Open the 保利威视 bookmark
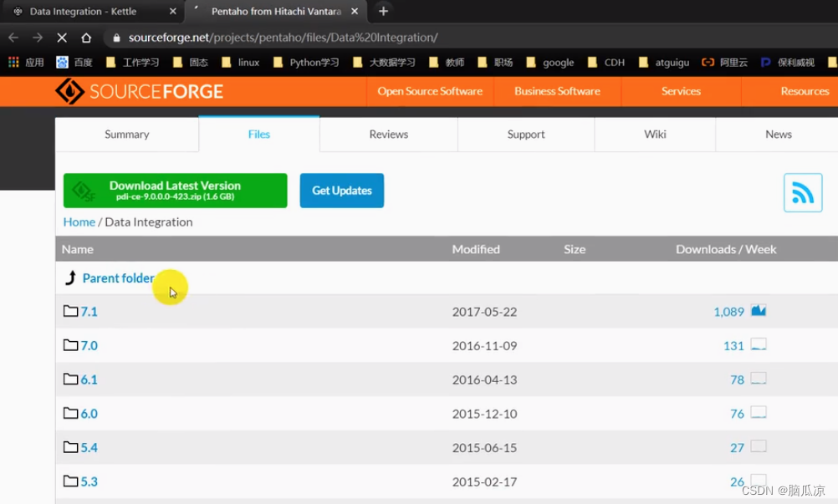 788,63
